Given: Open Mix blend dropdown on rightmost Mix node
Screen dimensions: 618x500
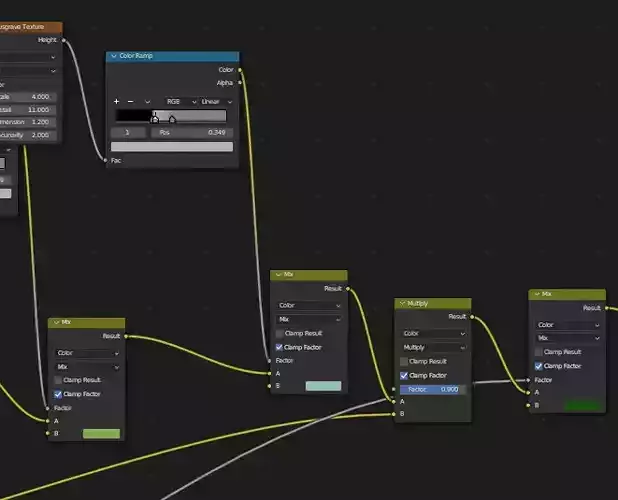Looking at the screenshot, I should coord(568,338).
